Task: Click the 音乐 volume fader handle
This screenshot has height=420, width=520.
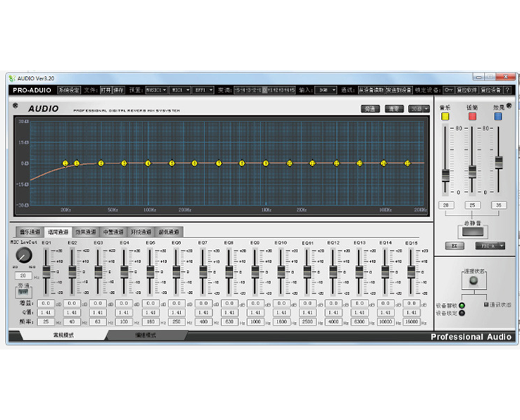Action: coord(445,175)
